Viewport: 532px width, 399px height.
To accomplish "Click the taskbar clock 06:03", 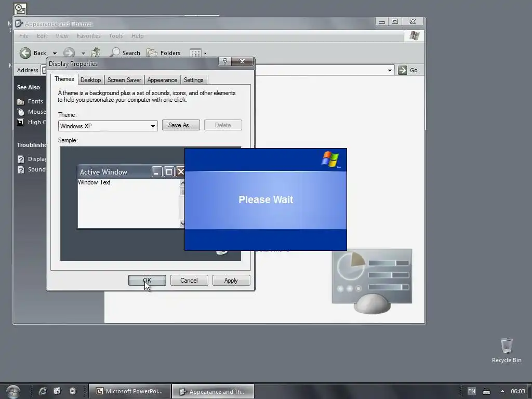I will [518, 391].
